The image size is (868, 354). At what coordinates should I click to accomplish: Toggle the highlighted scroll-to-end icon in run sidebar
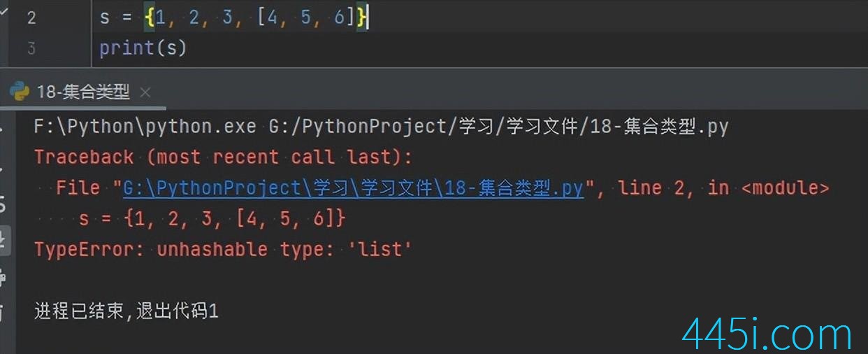pyautogui.click(x=3, y=239)
